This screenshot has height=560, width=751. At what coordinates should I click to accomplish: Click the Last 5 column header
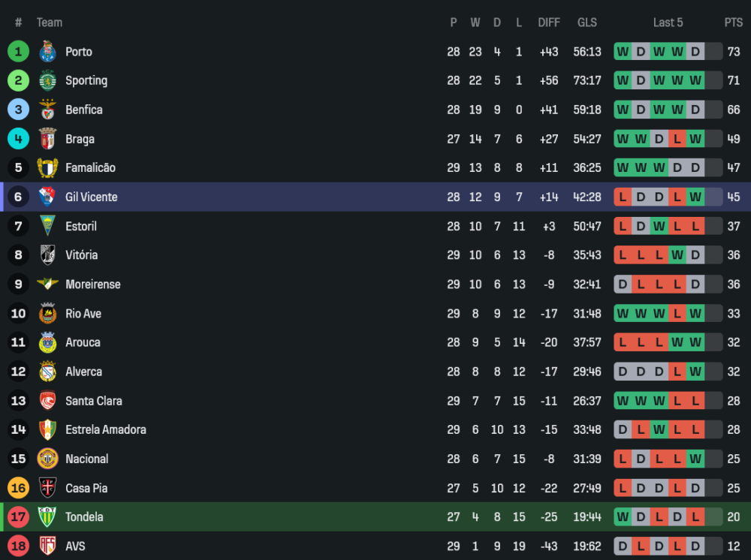pyautogui.click(x=668, y=23)
